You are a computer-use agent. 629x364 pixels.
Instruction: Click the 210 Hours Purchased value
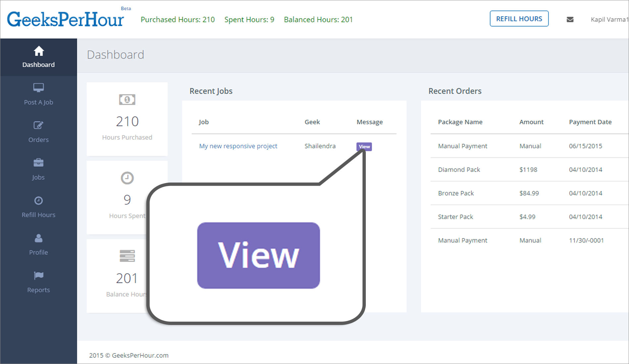tap(127, 121)
